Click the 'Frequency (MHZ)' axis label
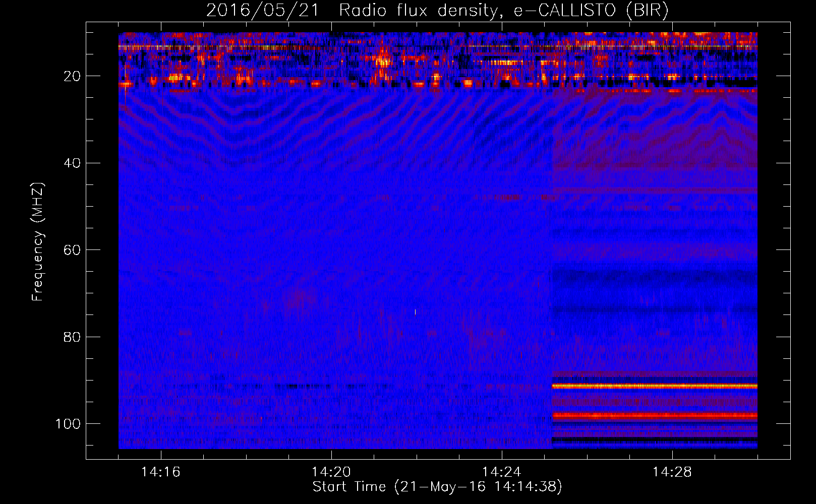 (x=38, y=241)
